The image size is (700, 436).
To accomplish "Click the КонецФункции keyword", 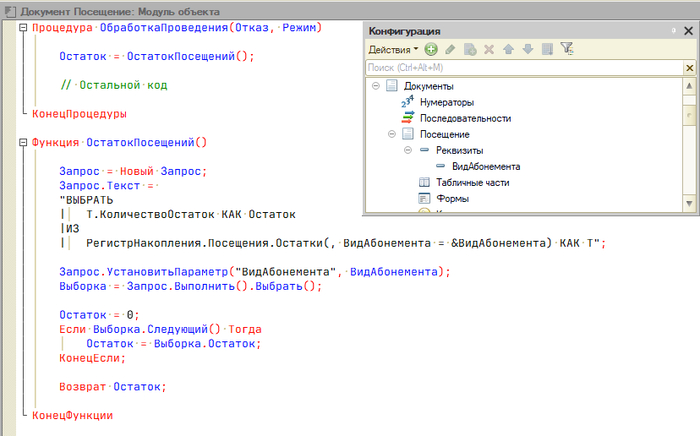I will (72, 415).
